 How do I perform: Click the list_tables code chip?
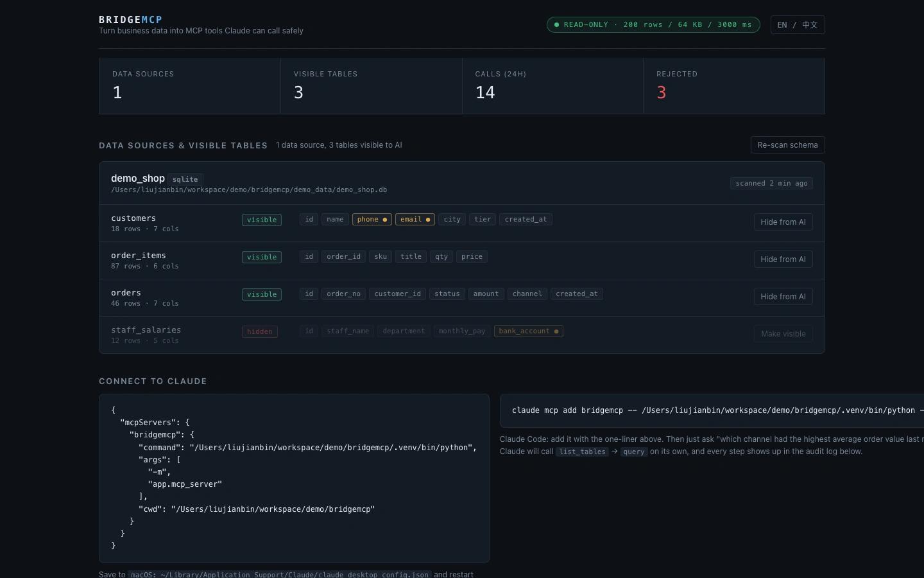[582, 452]
